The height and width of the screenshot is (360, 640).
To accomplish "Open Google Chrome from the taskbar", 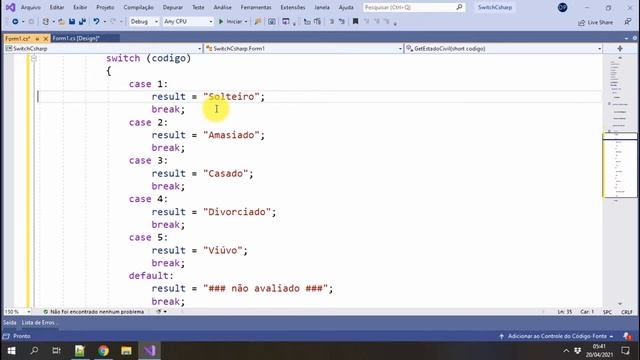I will tap(103, 351).
